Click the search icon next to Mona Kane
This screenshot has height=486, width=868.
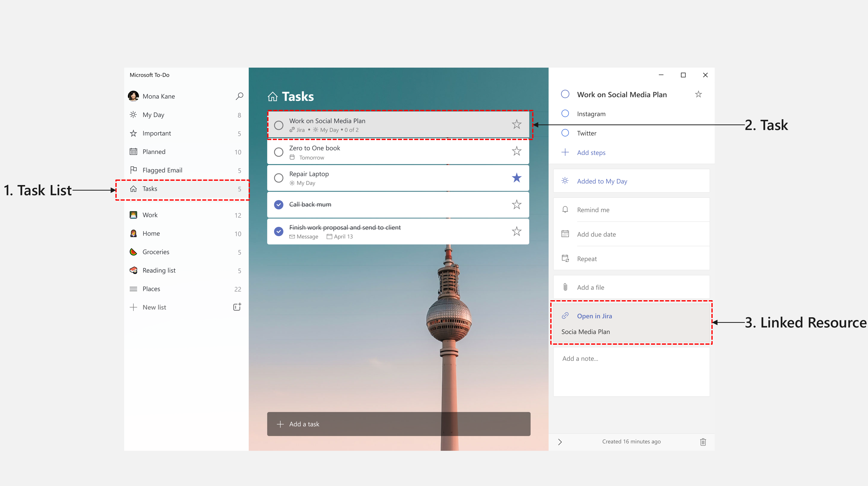tap(239, 96)
